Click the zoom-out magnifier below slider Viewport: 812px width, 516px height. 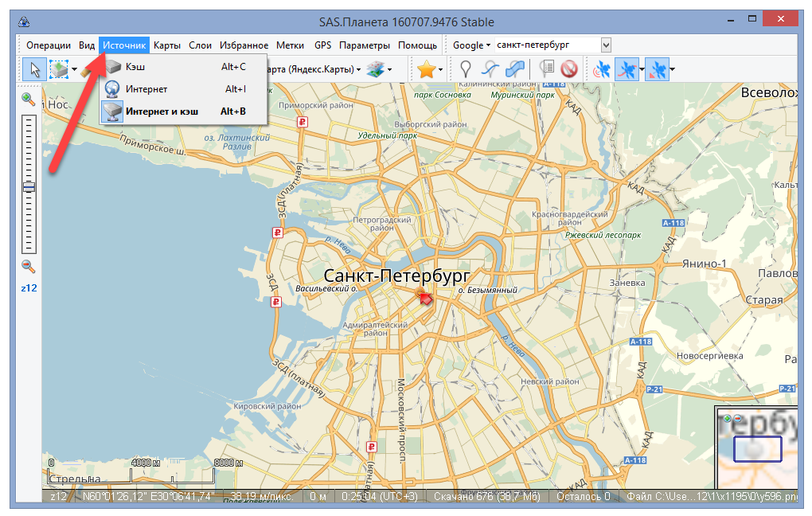(x=28, y=267)
